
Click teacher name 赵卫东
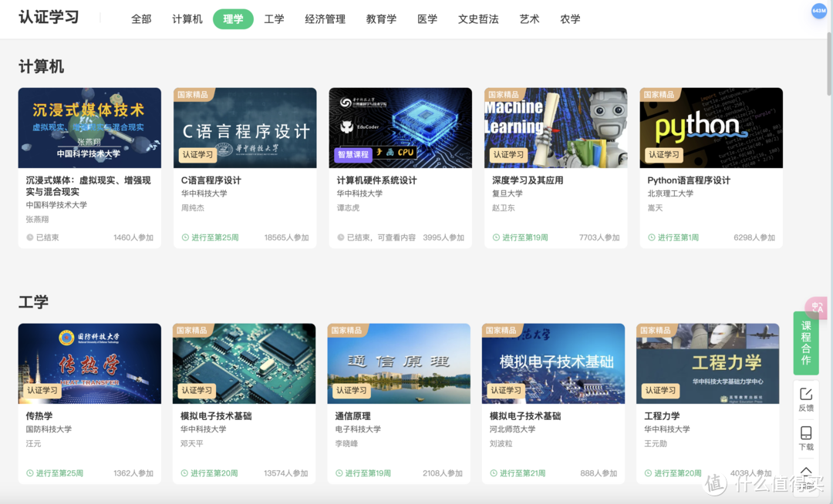click(x=504, y=208)
